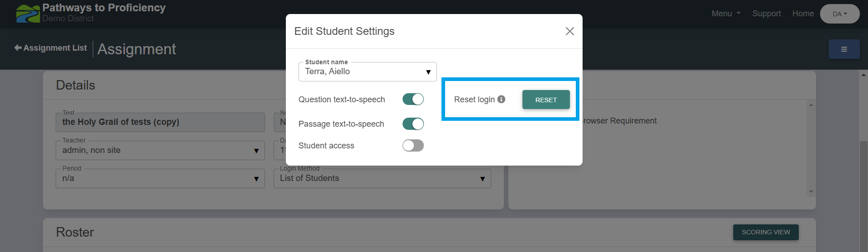Turn off Question text-to-speech
This screenshot has height=252, width=868.
pyautogui.click(x=413, y=100)
